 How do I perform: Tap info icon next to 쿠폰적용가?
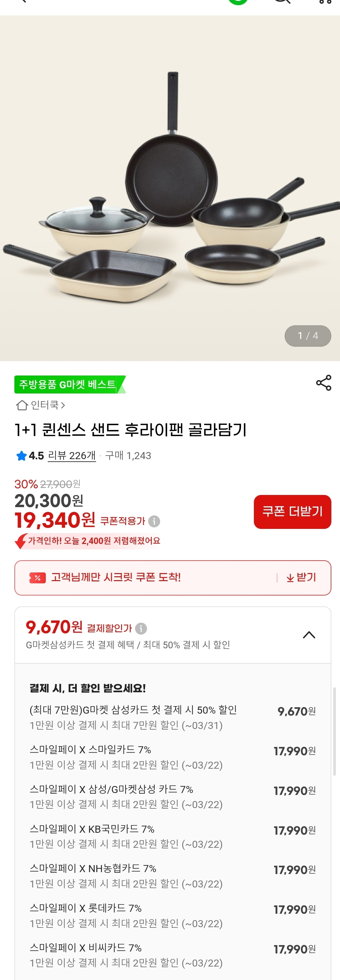pyautogui.click(x=154, y=521)
